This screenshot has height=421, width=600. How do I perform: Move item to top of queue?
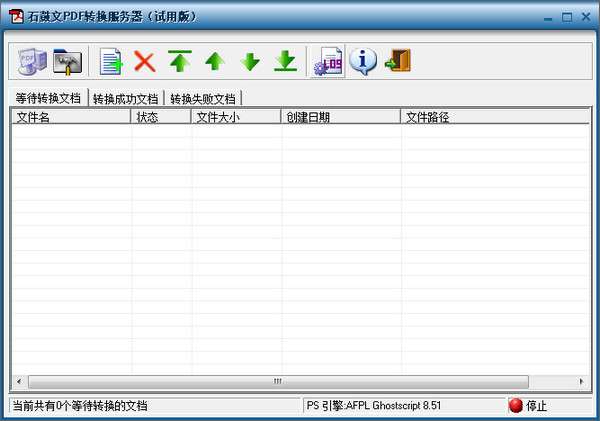pos(179,61)
